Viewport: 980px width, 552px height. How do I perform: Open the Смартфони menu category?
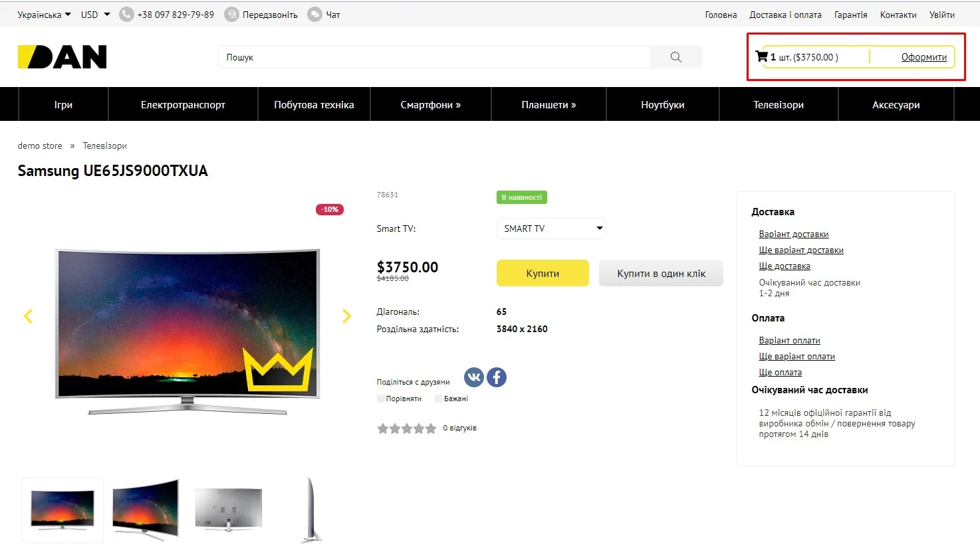pos(430,104)
